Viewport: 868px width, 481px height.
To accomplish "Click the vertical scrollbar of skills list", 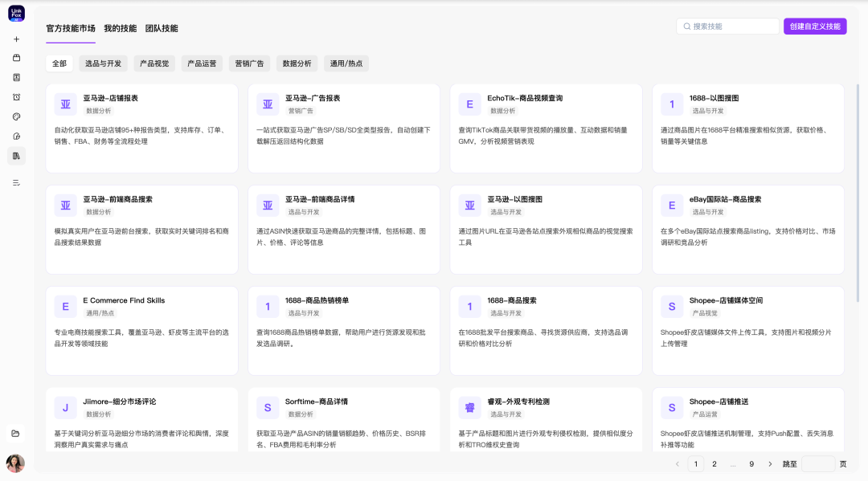I will click(x=858, y=193).
